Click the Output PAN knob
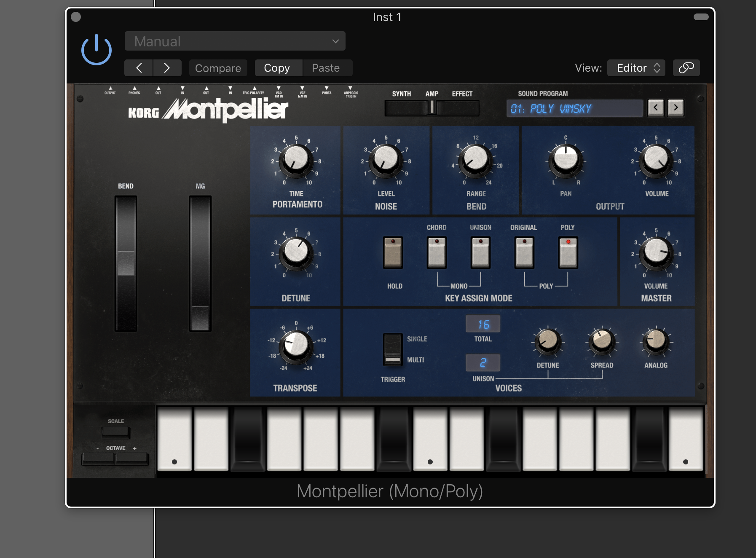 566,161
